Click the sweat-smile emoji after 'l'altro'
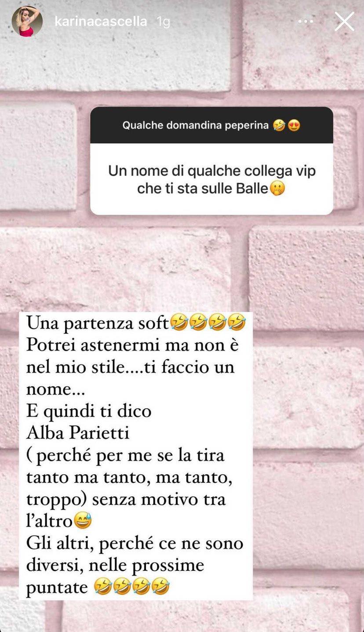364x632 pixels. point(83,521)
